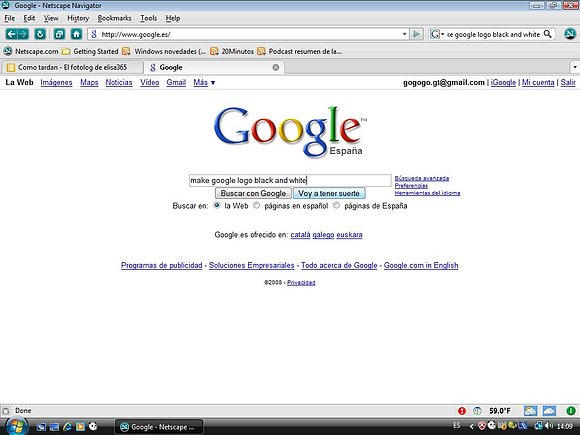Viewport: 580px width, 435px height.
Task: Click the 20Minutos RSS feed bookmark
Action: 232,51
